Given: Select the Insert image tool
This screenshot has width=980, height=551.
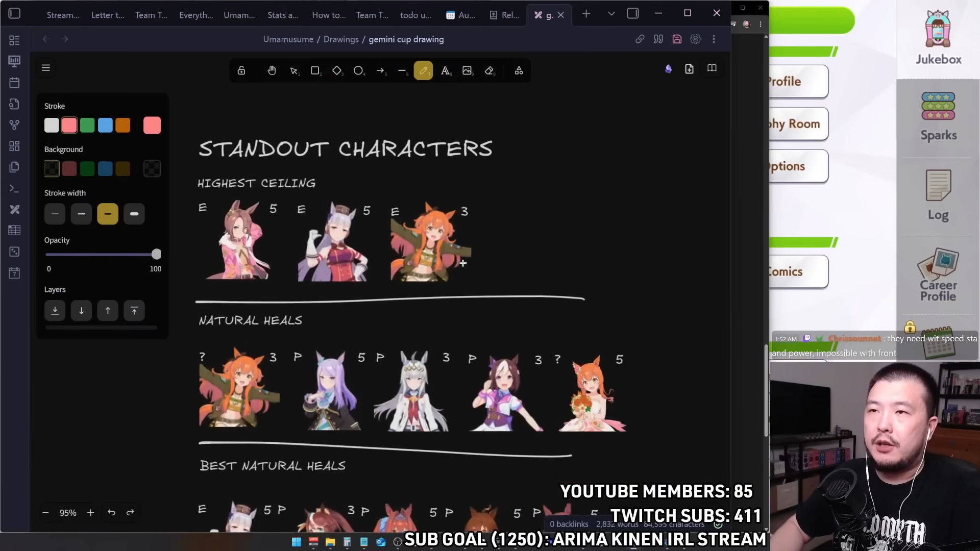Looking at the screenshot, I should (467, 71).
